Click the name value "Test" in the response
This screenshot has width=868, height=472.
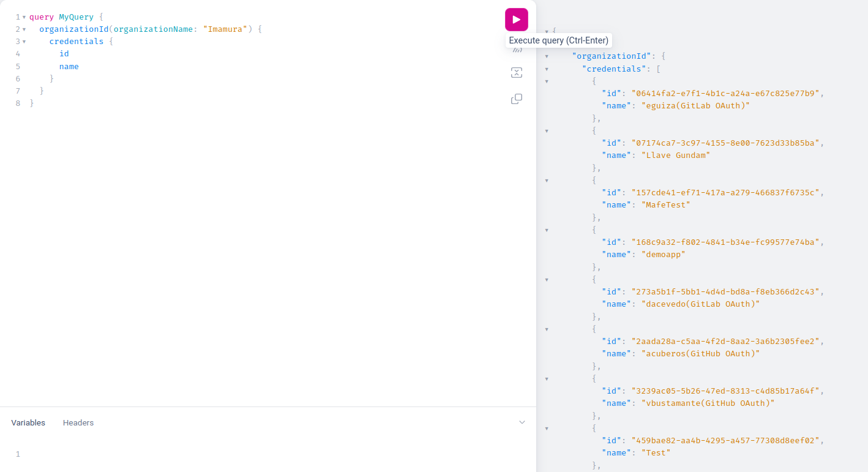click(656, 452)
